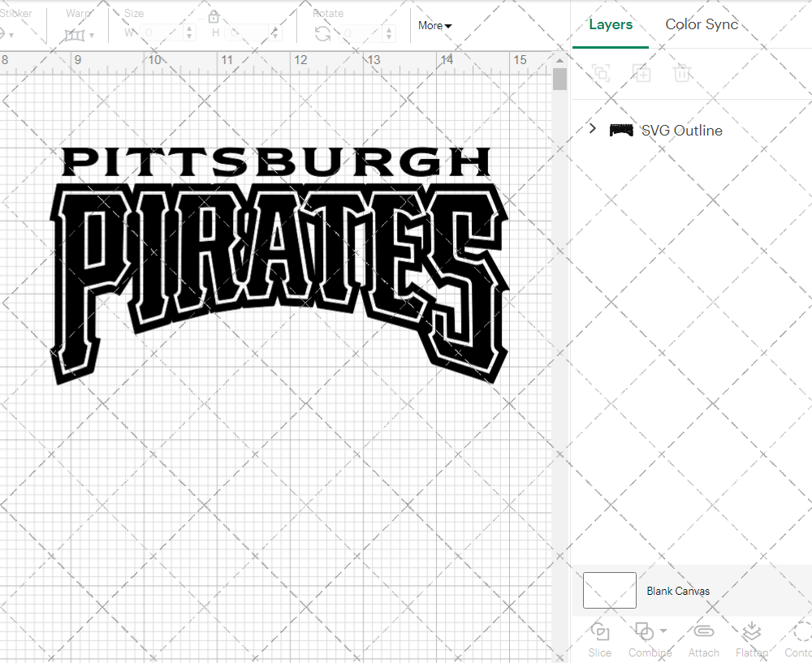Viewport: 812px width, 663px height.
Task: Select the PIRATES logo graphic on canvas
Action: (x=279, y=284)
